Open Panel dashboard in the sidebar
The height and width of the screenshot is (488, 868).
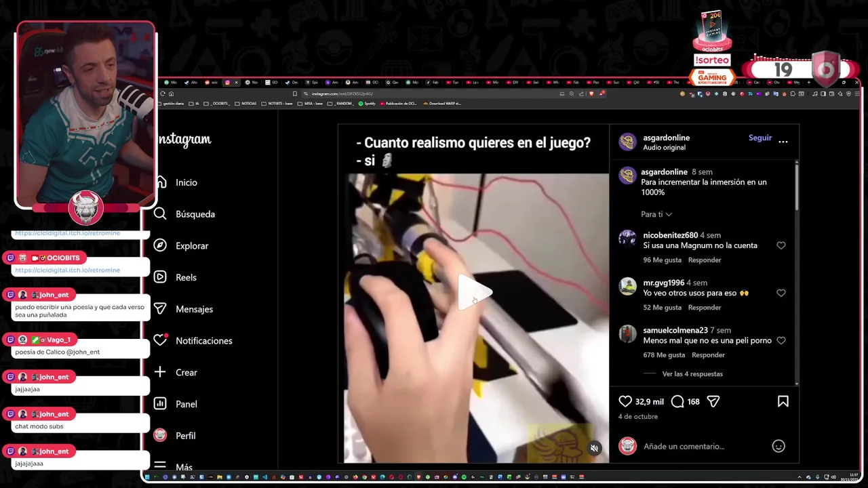pos(176,404)
